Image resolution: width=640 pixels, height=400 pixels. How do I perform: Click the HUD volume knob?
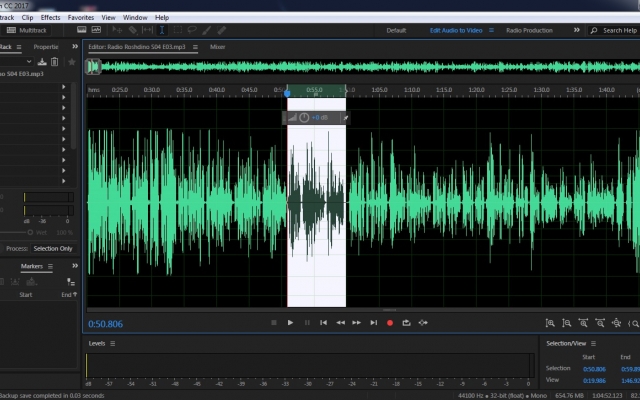coord(304,118)
